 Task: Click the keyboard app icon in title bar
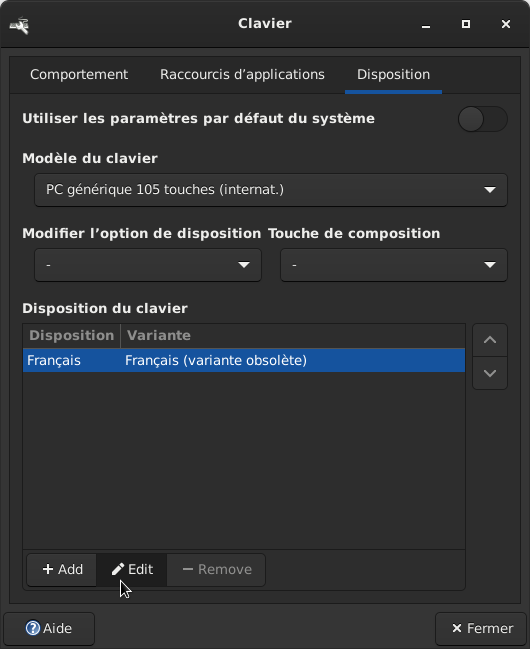tap(19, 25)
